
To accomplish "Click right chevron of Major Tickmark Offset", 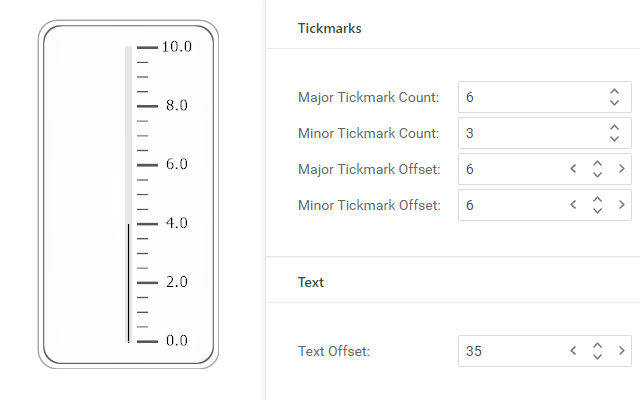I will tap(621, 169).
